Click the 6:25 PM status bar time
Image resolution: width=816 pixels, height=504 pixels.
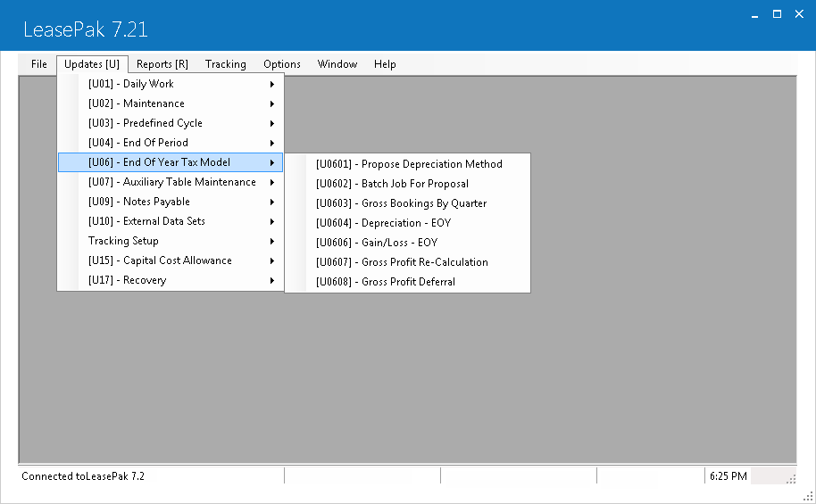[728, 476]
